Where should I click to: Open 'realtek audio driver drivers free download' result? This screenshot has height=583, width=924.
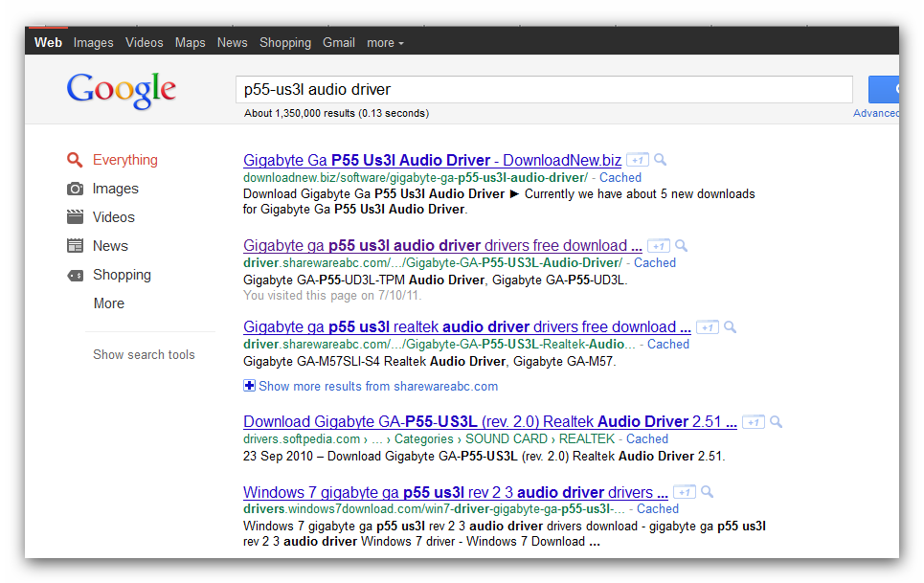point(467,326)
